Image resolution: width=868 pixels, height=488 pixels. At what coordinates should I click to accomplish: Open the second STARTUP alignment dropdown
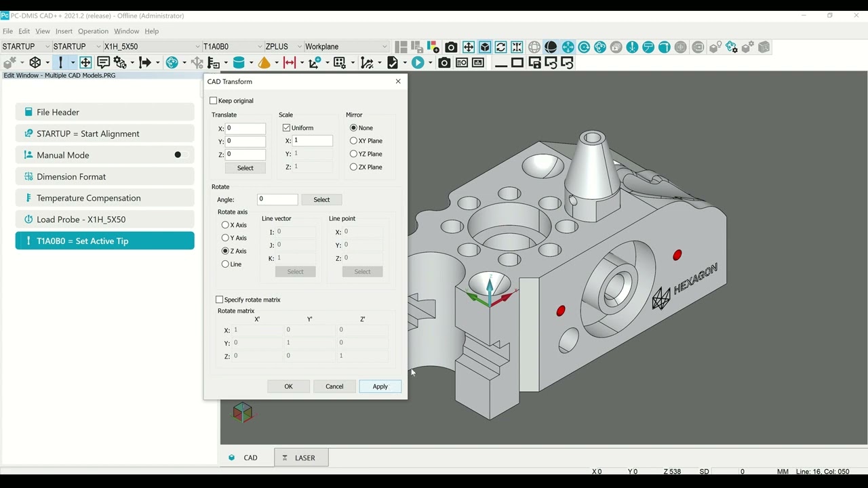coord(77,47)
